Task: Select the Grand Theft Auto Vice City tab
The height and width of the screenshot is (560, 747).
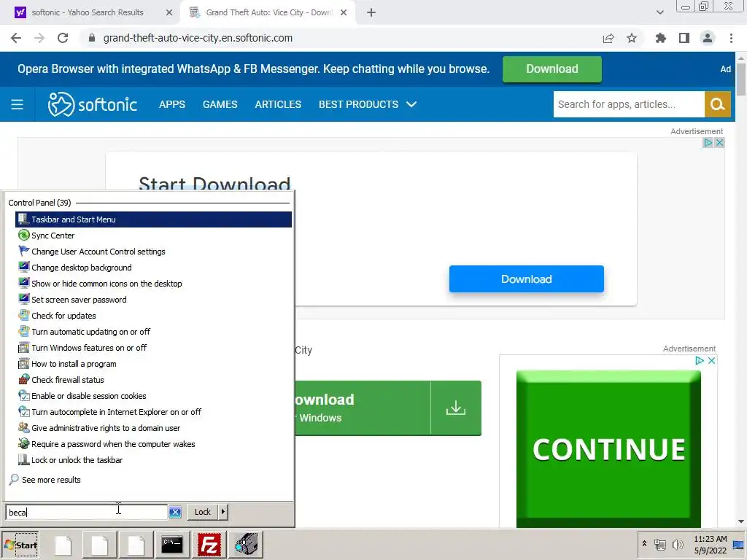Action: (268, 12)
